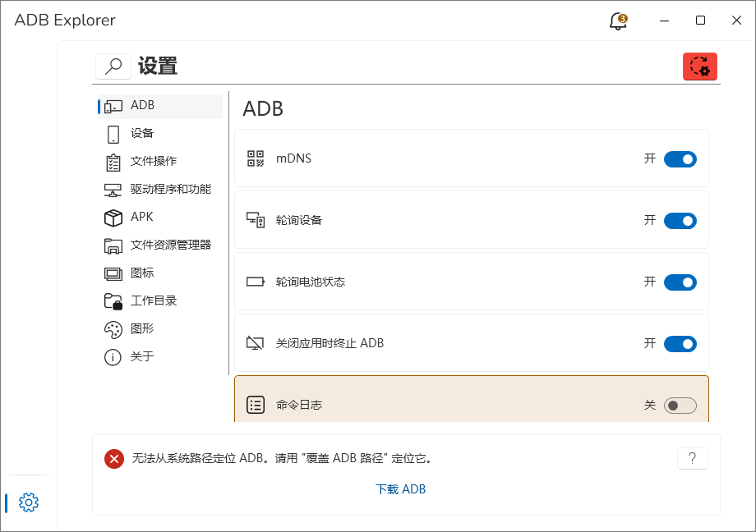Open the 设备 settings category

[160, 134]
